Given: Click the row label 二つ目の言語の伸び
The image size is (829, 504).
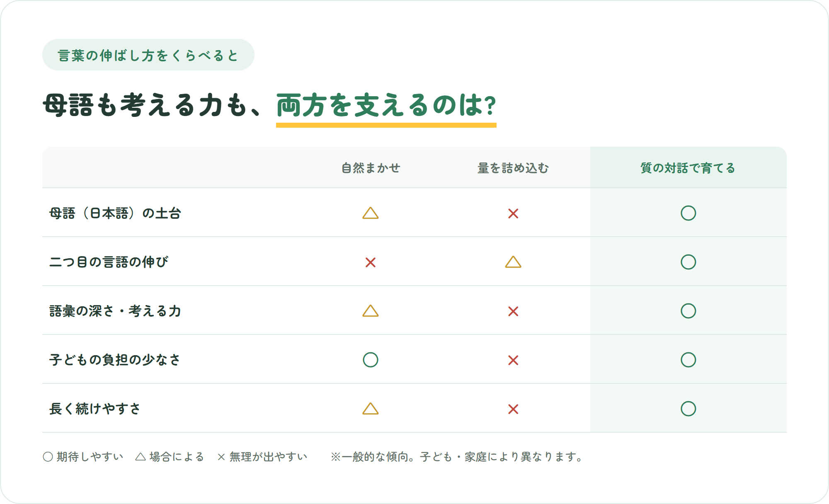Looking at the screenshot, I should point(109,262).
